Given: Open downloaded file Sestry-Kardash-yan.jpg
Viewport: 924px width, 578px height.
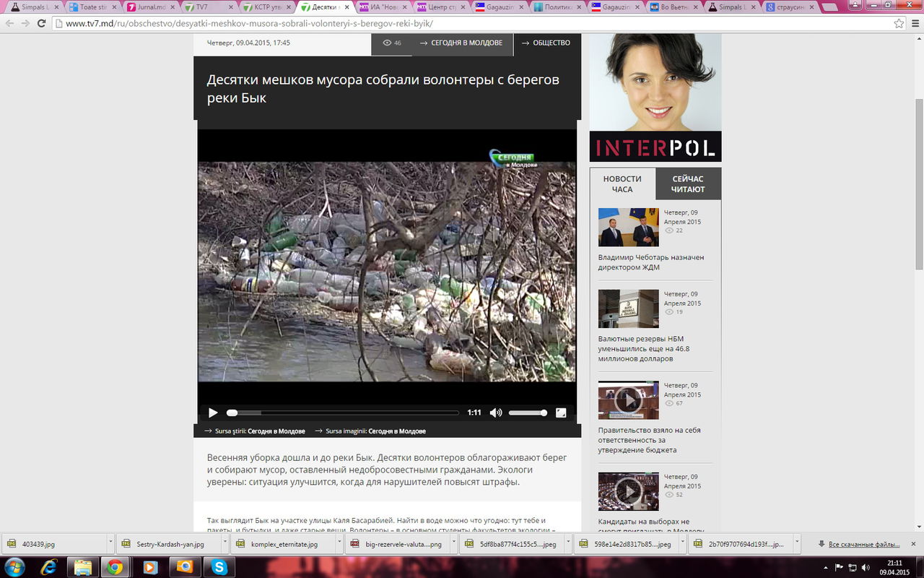Looking at the screenshot, I should 169,544.
